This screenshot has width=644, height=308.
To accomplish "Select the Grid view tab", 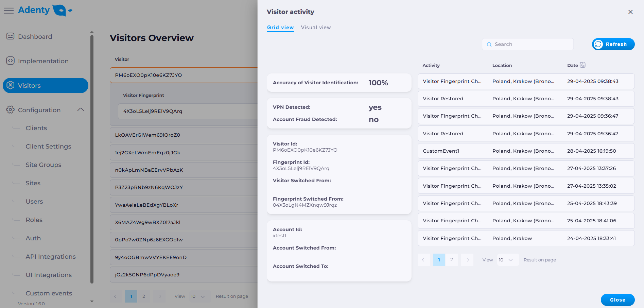I will pos(280,28).
